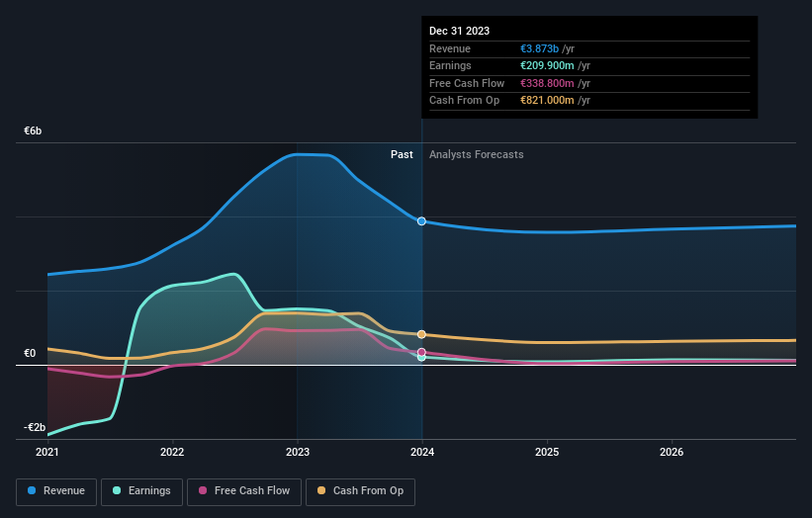Click the Analysts Forecasts label
This screenshot has width=812, height=518.
click(x=477, y=154)
